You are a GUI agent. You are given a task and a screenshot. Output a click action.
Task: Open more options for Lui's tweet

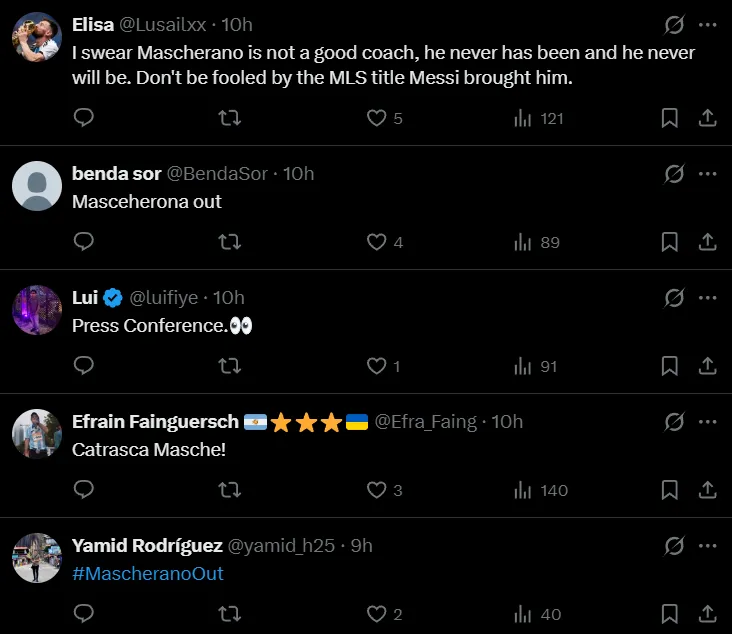(x=707, y=298)
